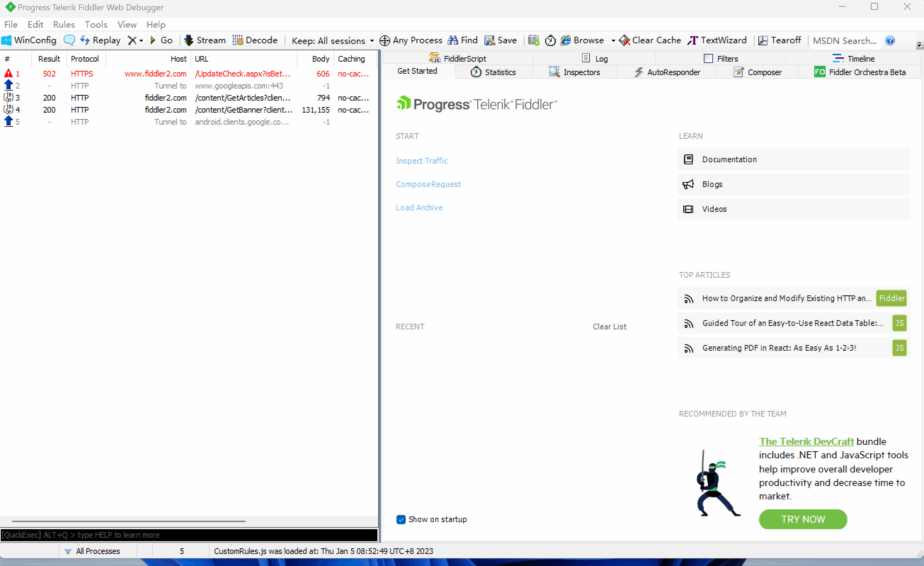The image size is (924, 566).
Task: Toggle Decode mode in toolbar
Action: (255, 40)
